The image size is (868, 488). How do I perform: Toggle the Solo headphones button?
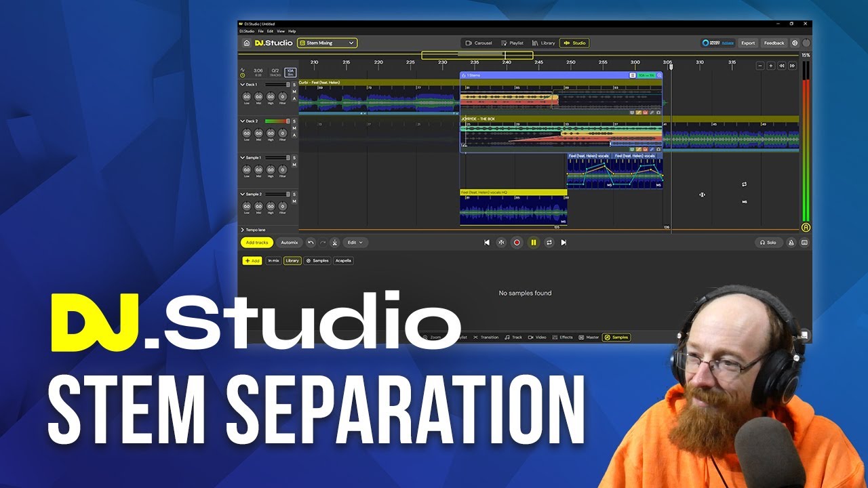[768, 242]
